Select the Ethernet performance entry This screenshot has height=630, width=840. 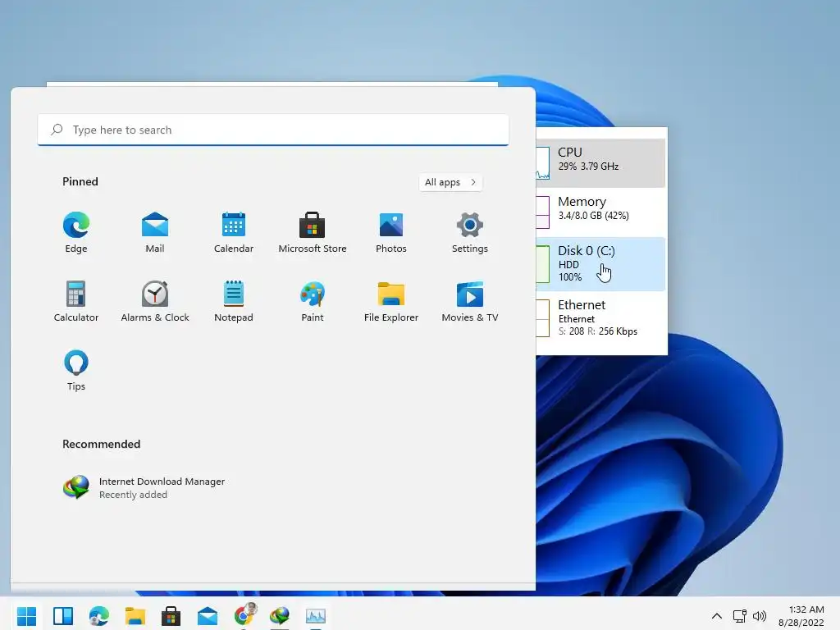(600, 319)
